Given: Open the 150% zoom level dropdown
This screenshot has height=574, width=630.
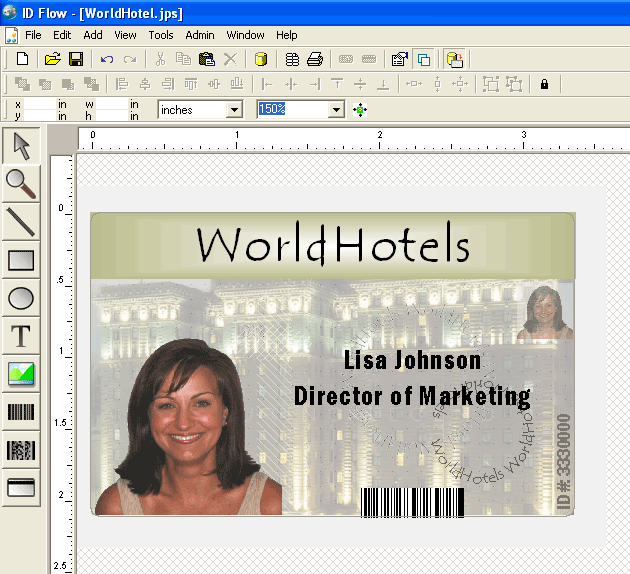Looking at the screenshot, I should [x=336, y=110].
